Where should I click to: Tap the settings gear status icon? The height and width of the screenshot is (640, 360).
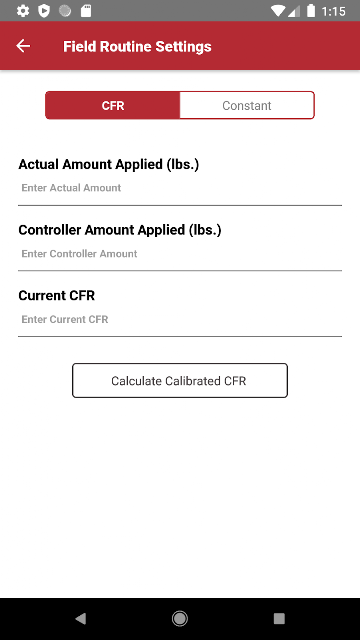click(23, 11)
